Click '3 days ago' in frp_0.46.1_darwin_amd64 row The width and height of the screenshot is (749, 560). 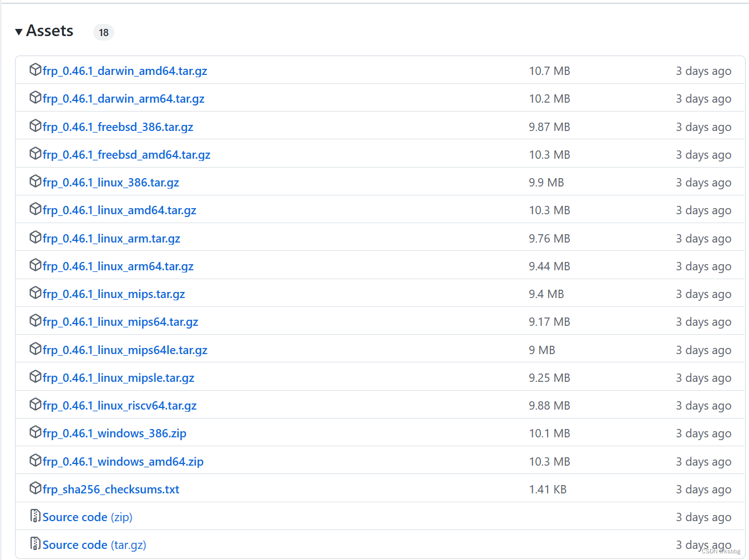(x=704, y=71)
